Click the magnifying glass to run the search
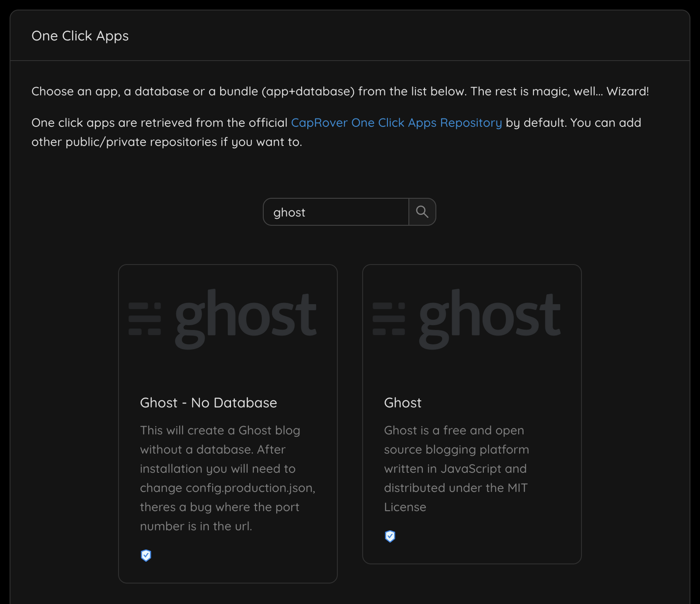 [422, 212]
